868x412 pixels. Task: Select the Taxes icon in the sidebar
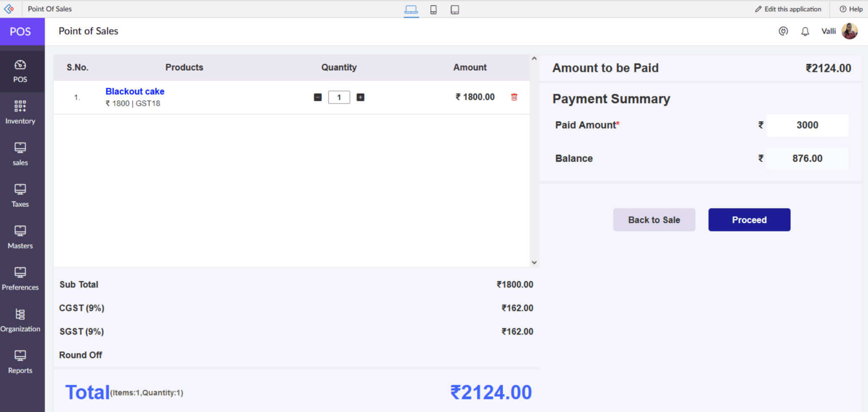pyautogui.click(x=20, y=195)
